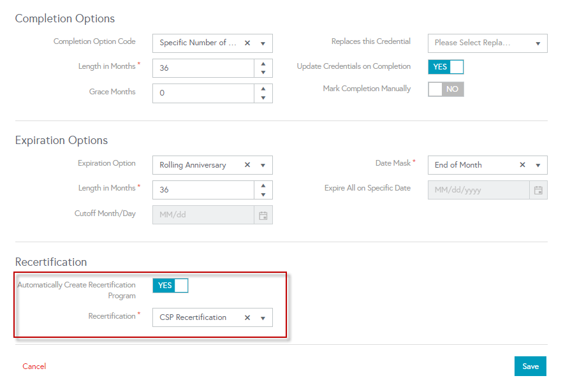Click the Cutoff Month/Day date field
Screen dimensions: 563x392
(203, 215)
